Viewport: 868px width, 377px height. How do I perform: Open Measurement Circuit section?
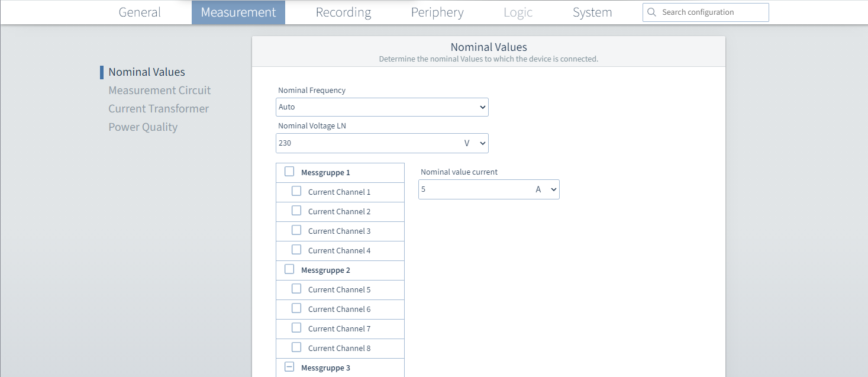pos(159,91)
